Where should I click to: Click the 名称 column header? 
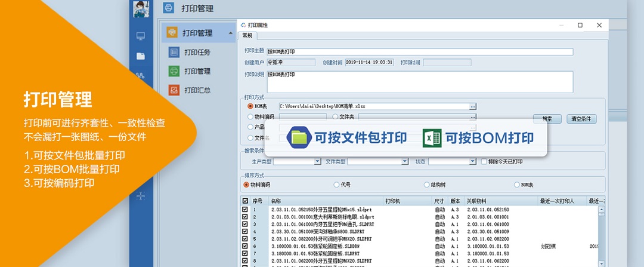pos(326,201)
